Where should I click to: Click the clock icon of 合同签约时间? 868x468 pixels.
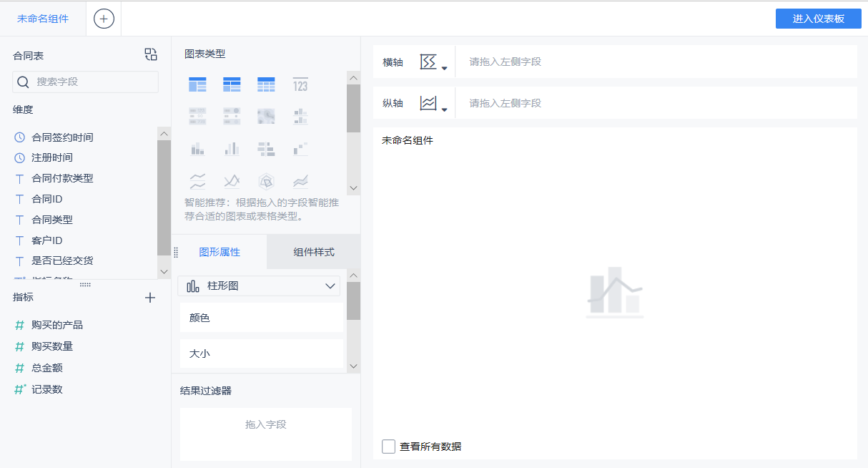click(x=20, y=137)
